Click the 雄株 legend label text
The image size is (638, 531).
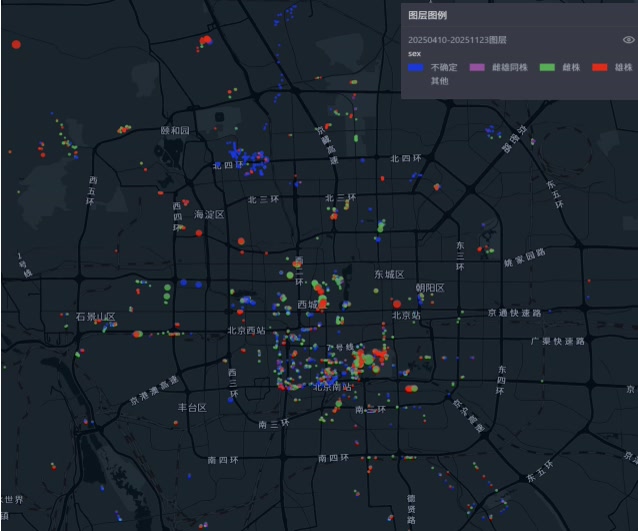pyautogui.click(x=623, y=67)
